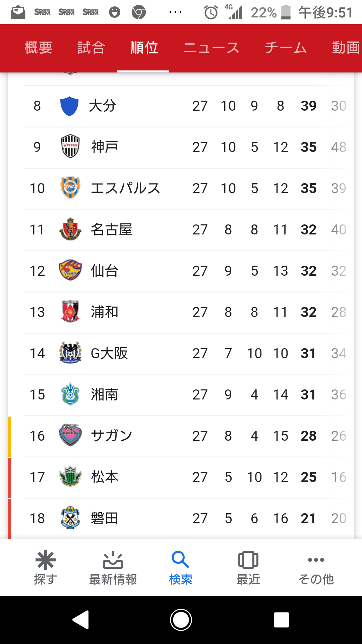Tap the Jubilo Iwata crest icon

70,518
